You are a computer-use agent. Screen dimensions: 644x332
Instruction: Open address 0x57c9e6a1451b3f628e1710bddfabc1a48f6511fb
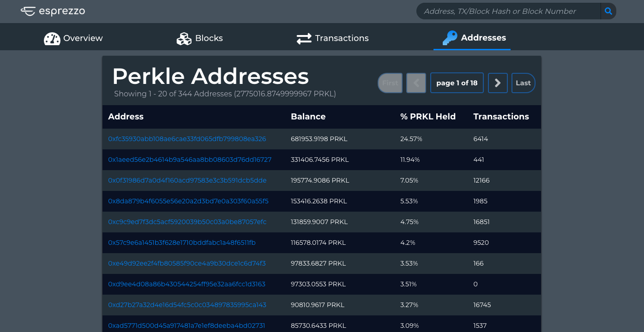pos(182,243)
